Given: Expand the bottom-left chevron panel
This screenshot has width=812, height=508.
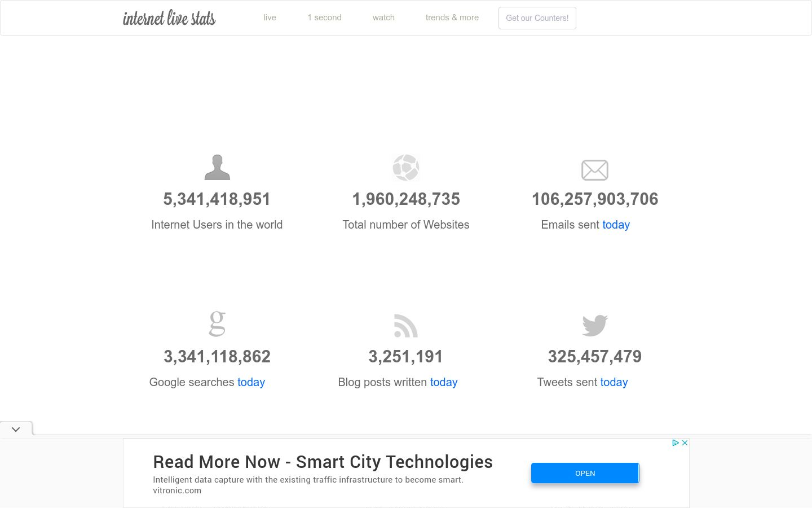Looking at the screenshot, I should click(16, 429).
